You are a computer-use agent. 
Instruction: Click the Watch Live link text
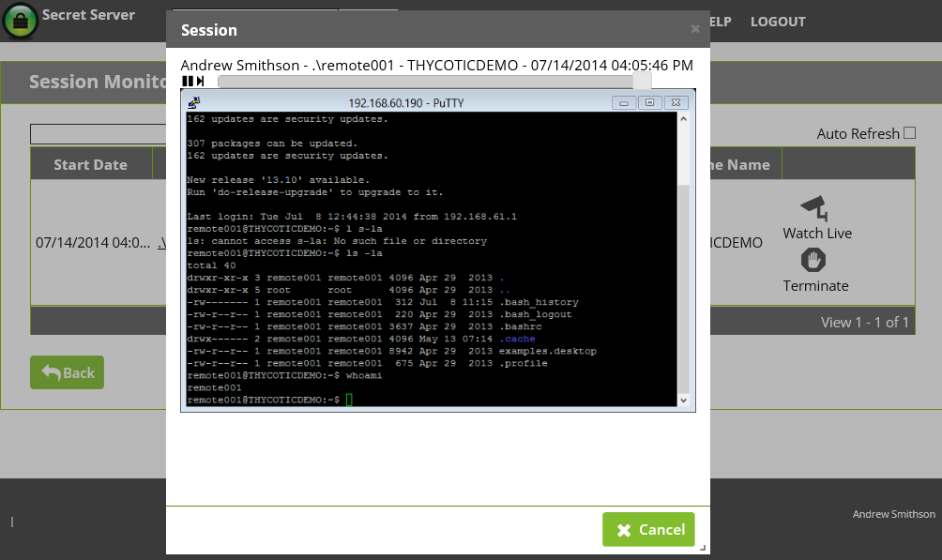817,234
